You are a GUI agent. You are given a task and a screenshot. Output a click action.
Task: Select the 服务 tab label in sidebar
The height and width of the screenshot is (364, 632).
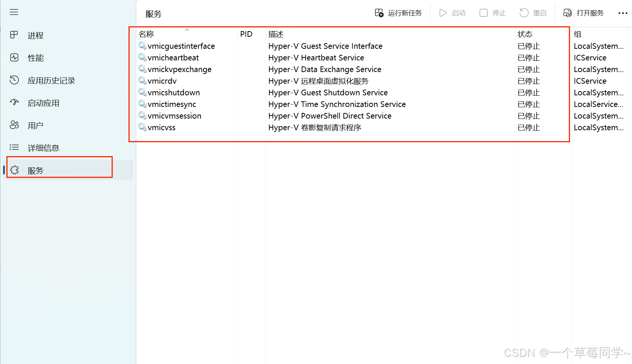click(x=36, y=170)
